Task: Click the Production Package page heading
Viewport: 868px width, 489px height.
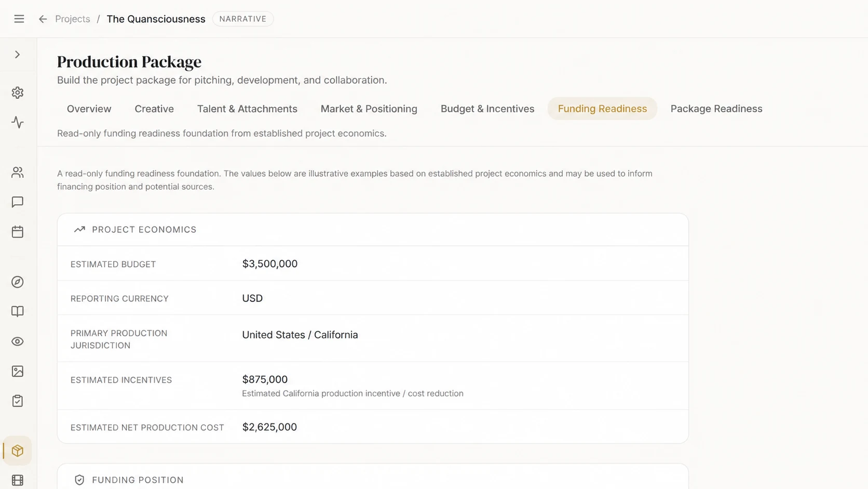Action: pyautogui.click(x=129, y=61)
